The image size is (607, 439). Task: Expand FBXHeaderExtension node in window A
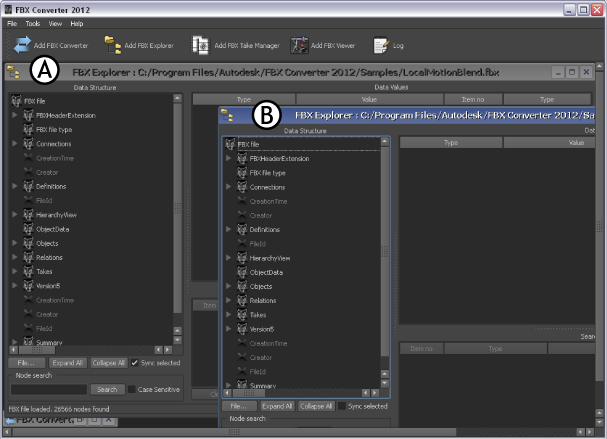click(x=15, y=115)
